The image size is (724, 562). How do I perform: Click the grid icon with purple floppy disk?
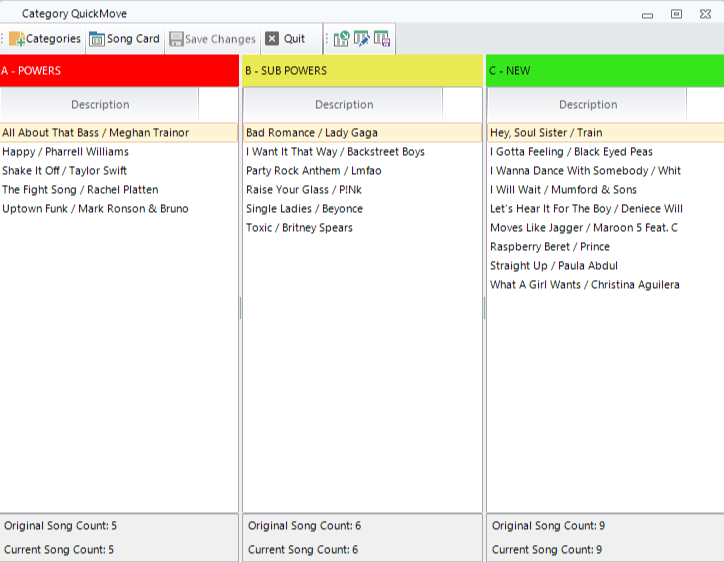pos(381,39)
